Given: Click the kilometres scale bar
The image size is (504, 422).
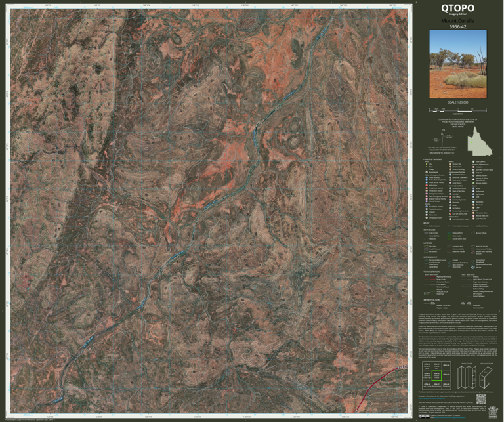Looking at the screenshot, I should click(458, 110).
